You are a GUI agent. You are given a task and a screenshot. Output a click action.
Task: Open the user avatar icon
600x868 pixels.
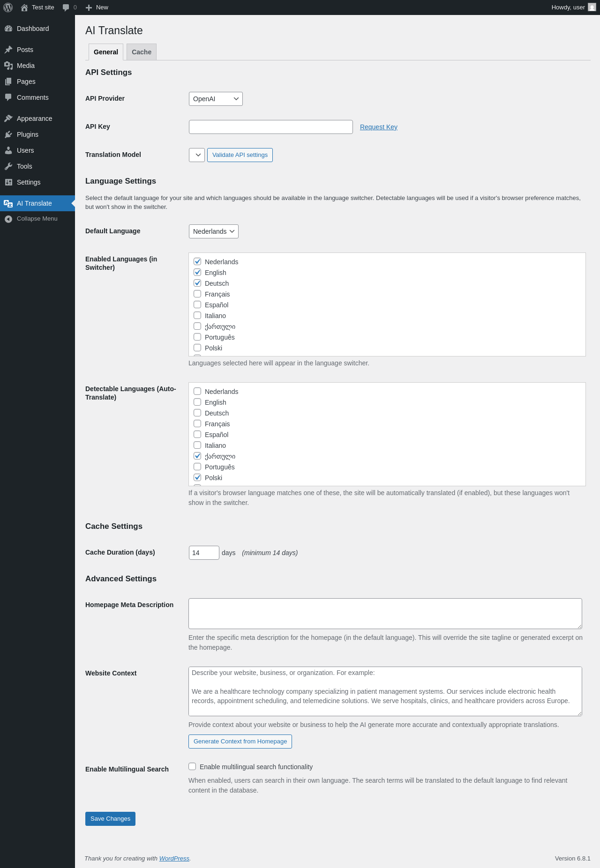point(592,7)
